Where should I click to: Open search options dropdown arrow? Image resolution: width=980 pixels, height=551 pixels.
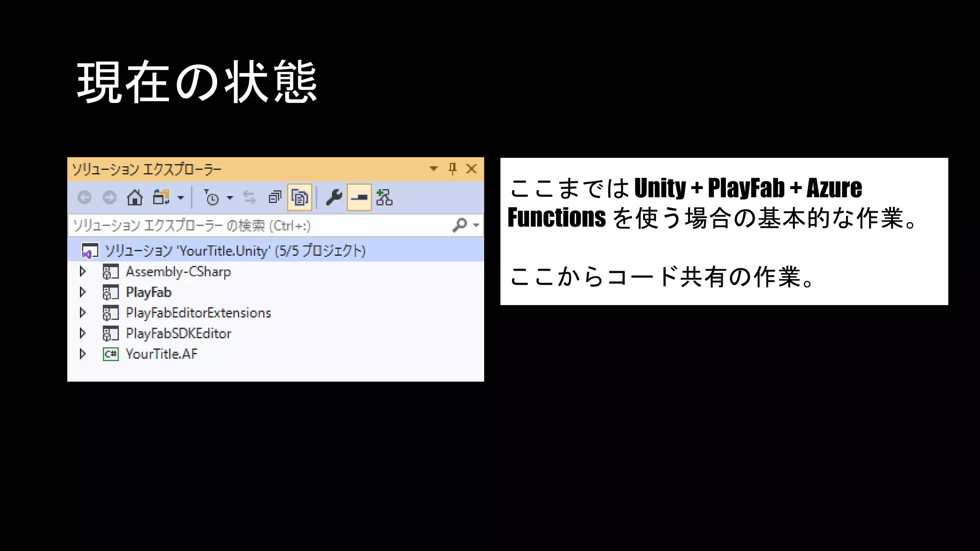pyautogui.click(x=476, y=225)
